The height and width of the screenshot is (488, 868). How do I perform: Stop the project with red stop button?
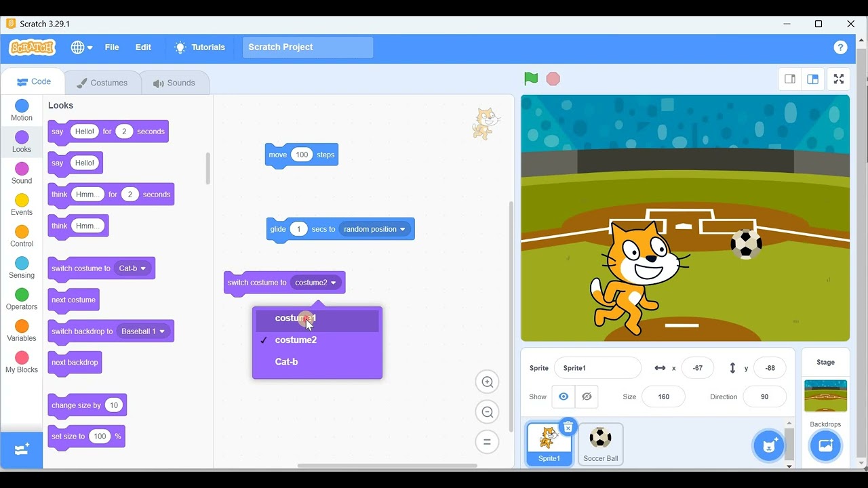(x=553, y=79)
